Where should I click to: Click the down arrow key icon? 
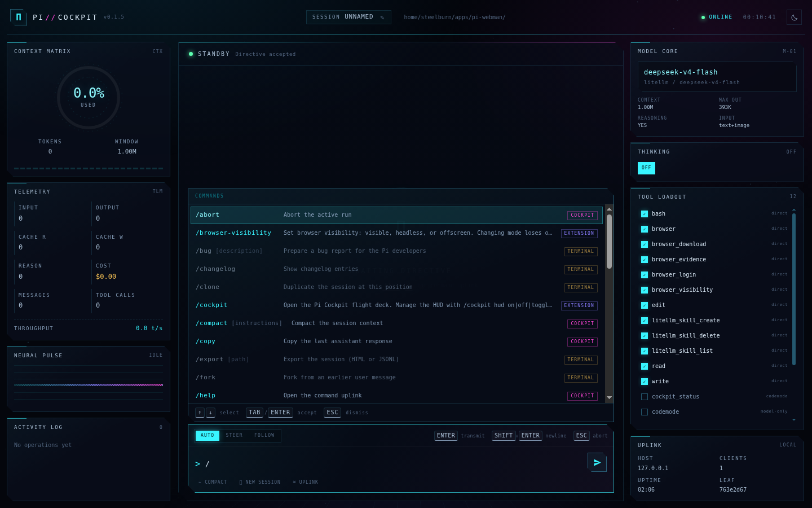pos(210,413)
